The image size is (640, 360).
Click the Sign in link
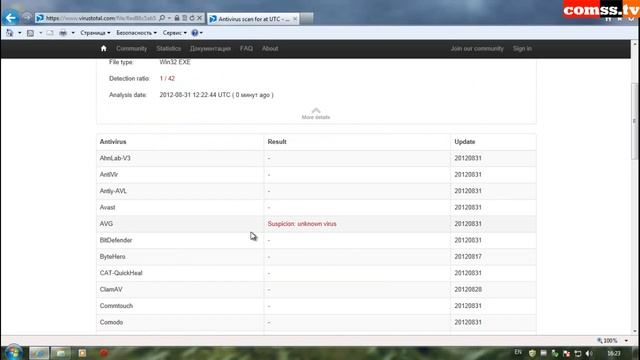click(522, 49)
